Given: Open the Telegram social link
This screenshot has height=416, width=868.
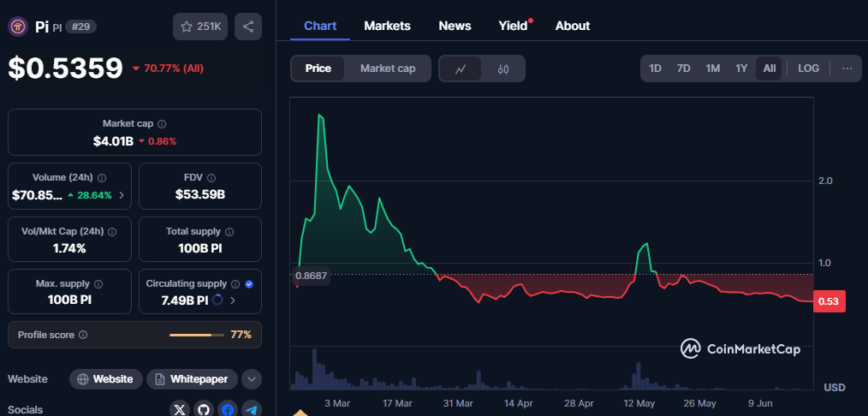Looking at the screenshot, I should pyautogui.click(x=252, y=410).
